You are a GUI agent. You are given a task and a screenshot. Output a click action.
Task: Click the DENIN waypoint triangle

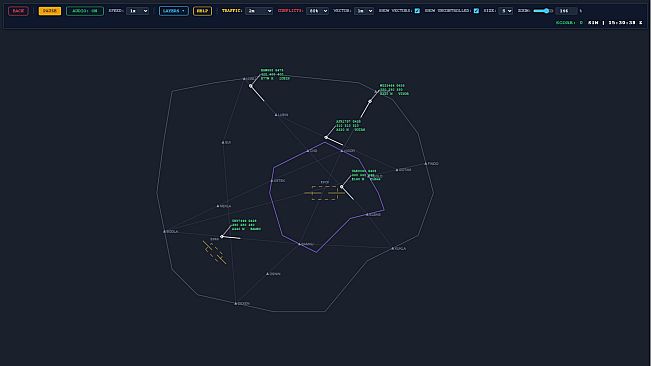click(267, 274)
